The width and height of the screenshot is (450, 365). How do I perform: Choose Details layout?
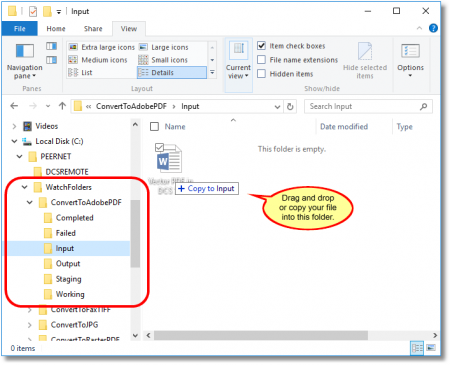point(172,73)
